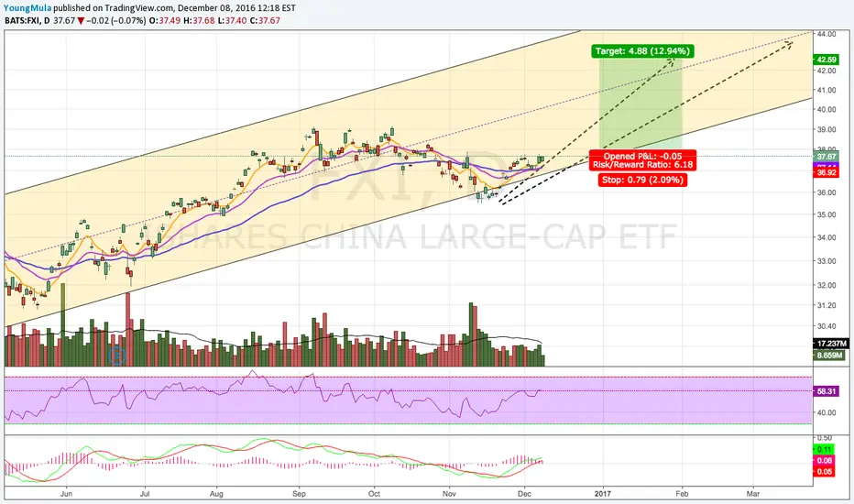The height and width of the screenshot is (504, 854).
Task: Click the 0.50 MACD axis label
Action: 825,438
